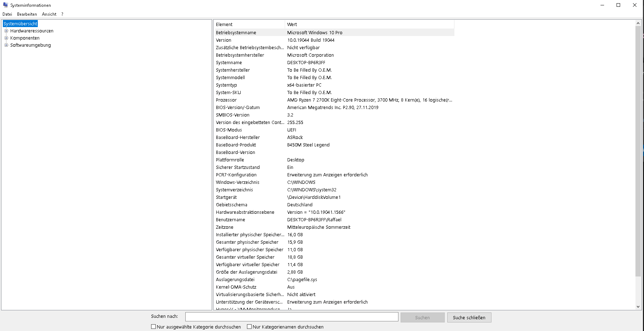
Task: Check 'Nur Kategorienamen durchsuchen' option
Action: point(249,327)
